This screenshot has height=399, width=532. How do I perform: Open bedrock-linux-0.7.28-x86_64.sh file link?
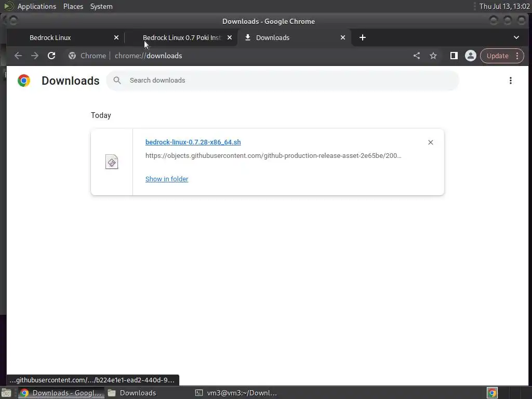tap(193, 142)
